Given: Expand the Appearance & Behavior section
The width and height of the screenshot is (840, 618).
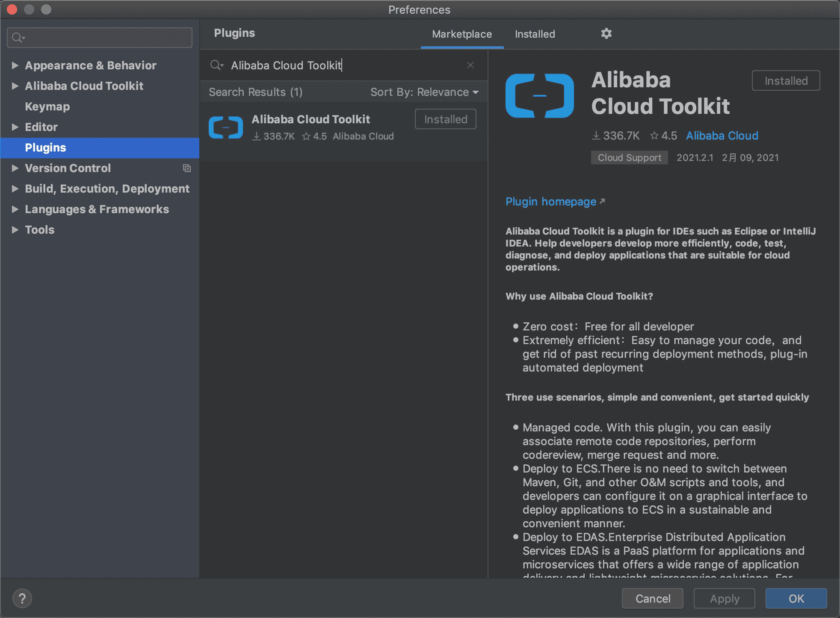Looking at the screenshot, I should [15, 65].
